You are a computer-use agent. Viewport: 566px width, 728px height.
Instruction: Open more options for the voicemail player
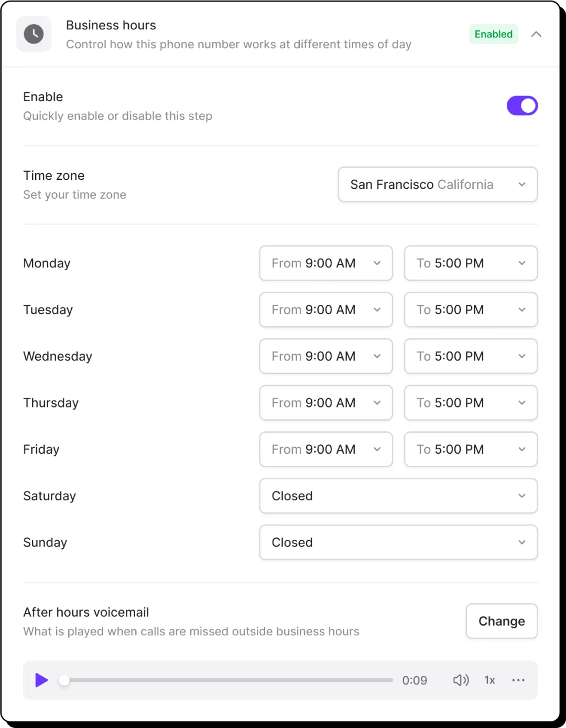pos(518,680)
